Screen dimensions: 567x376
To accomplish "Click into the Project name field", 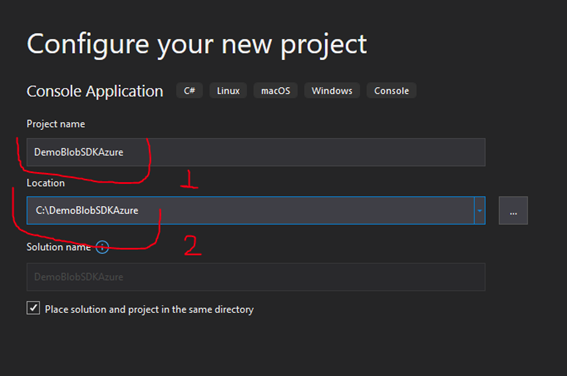I will tap(256, 152).
